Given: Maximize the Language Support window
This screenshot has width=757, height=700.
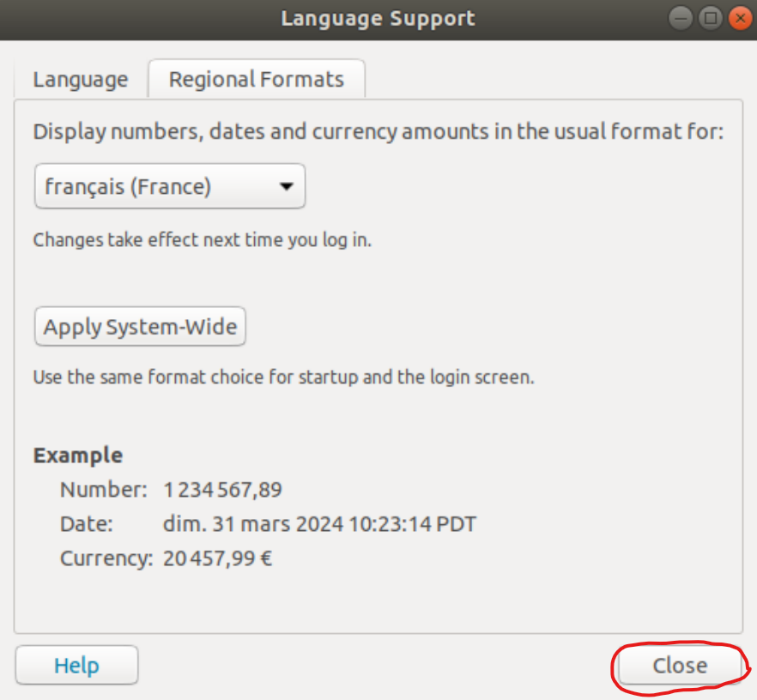Looking at the screenshot, I should (710, 18).
